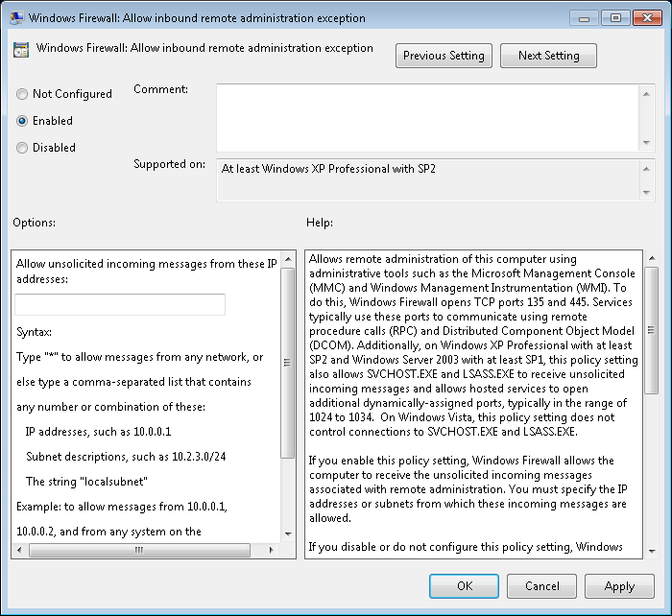
Task: Click the policy name heading next to icon
Action: 204,48
